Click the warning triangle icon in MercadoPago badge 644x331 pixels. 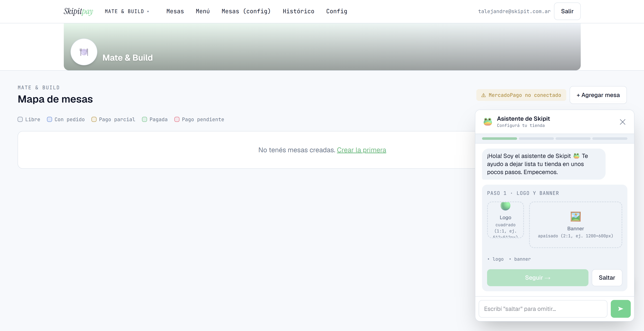(x=483, y=95)
